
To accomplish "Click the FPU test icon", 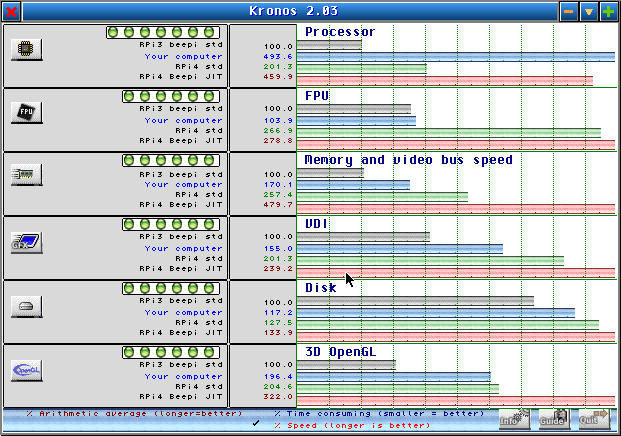I will click(x=27, y=112).
